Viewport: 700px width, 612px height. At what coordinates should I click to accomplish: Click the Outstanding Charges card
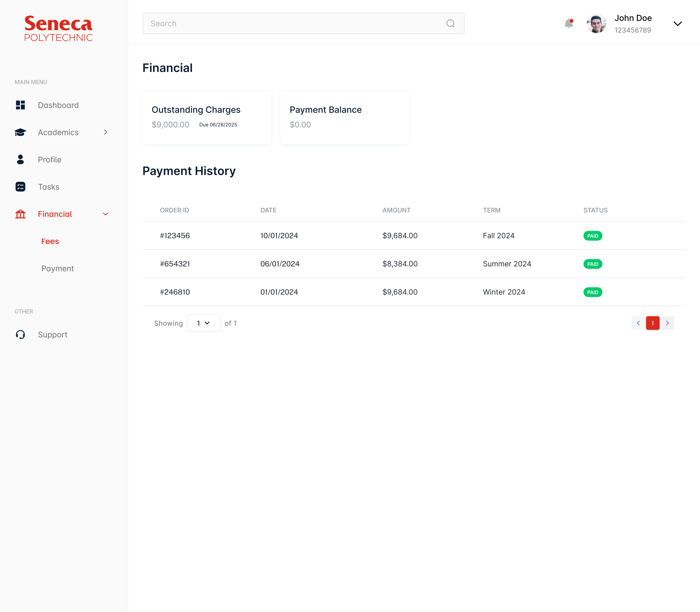[207, 118]
